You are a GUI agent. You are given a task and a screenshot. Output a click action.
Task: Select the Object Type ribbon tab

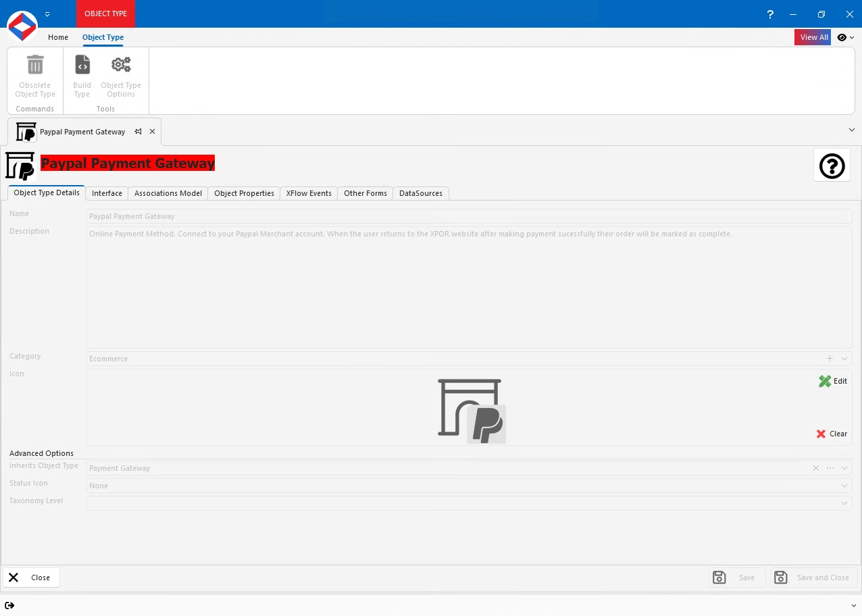tap(103, 37)
